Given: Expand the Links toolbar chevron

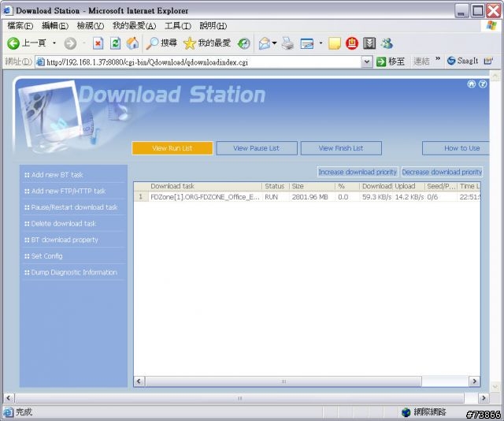Looking at the screenshot, I should tap(438, 59).
